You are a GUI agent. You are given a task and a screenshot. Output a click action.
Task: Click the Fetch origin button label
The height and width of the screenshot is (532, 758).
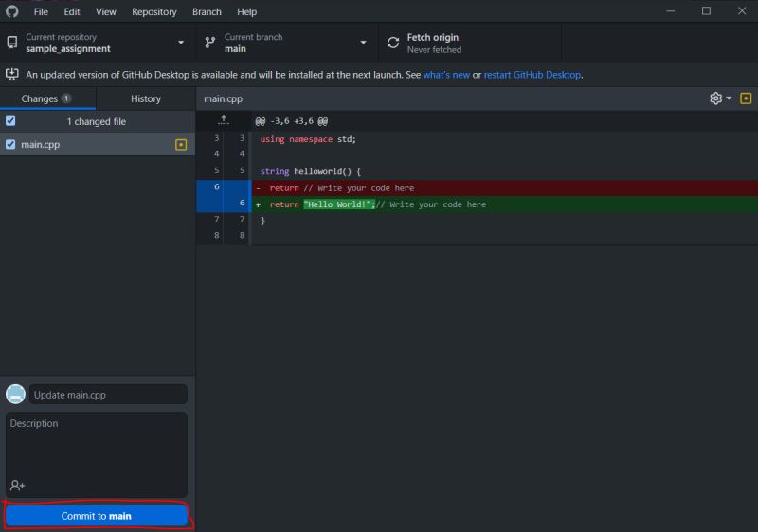[433, 37]
